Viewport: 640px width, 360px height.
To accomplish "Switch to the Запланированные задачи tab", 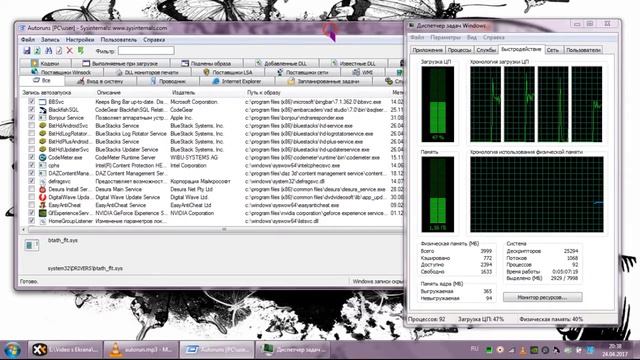I will 323,81.
